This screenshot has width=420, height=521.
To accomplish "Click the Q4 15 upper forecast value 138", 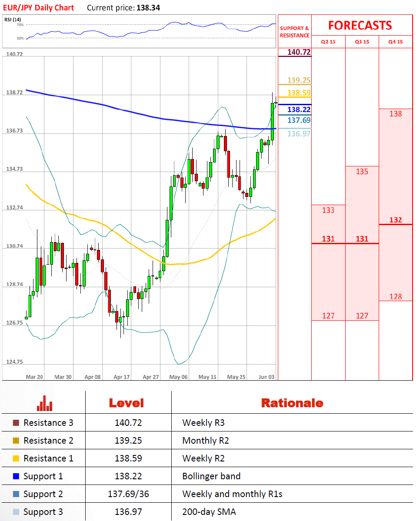I will click(x=396, y=114).
